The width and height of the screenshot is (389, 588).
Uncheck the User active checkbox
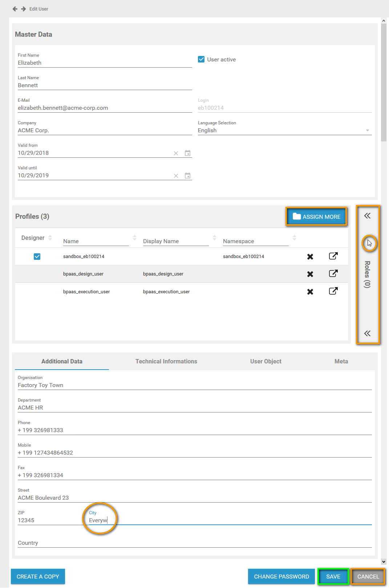[201, 59]
